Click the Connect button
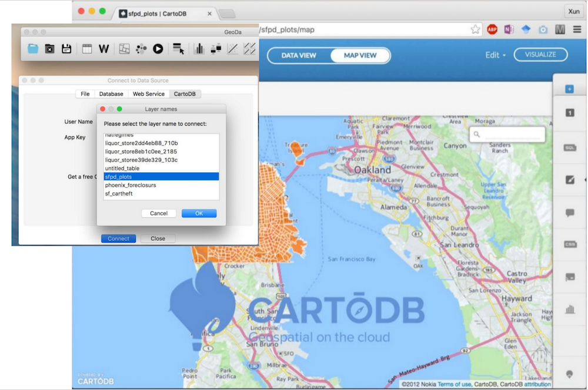Image resolution: width=588 pixels, height=390 pixels. tap(119, 238)
